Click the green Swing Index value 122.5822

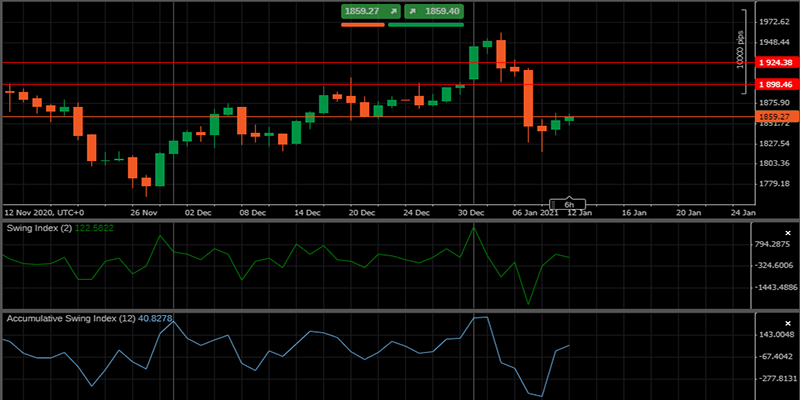(98, 229)
